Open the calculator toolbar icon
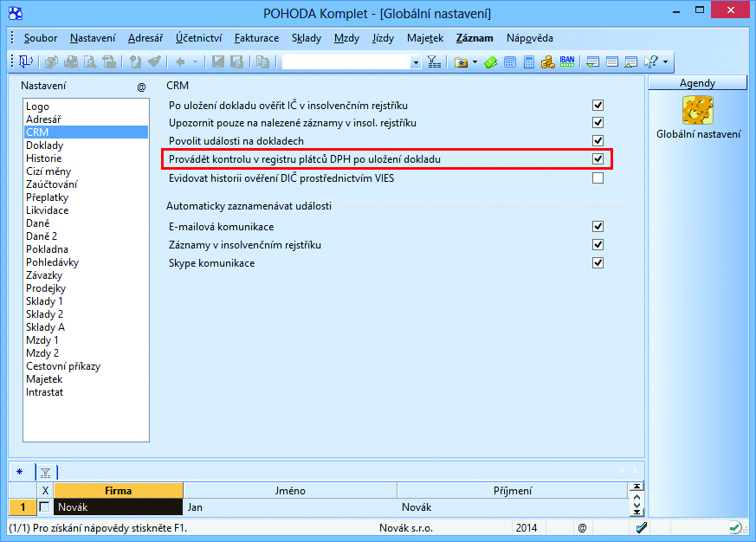The width and height of the screenshot is (756, 542). point(529,61)
